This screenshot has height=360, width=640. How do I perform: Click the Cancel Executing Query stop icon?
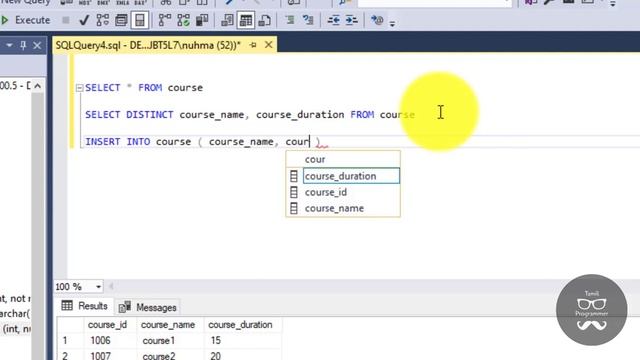(66, 20)
